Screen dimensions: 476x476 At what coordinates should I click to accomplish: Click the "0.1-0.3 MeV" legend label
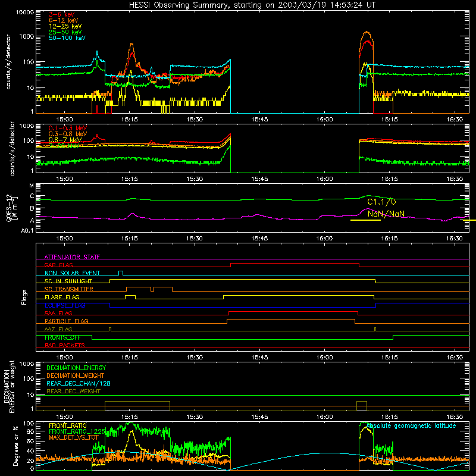tap(68, 128)
